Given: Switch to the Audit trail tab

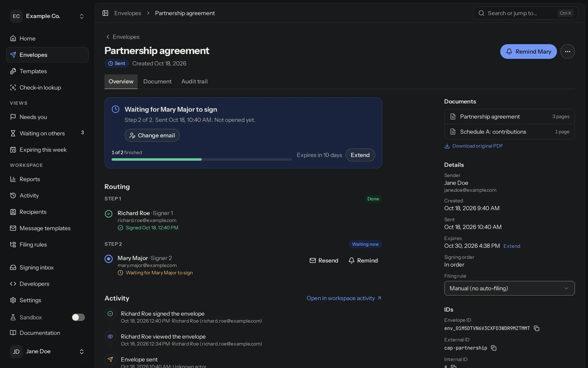Looking at the screenshot, I should [x=194, y=82].
